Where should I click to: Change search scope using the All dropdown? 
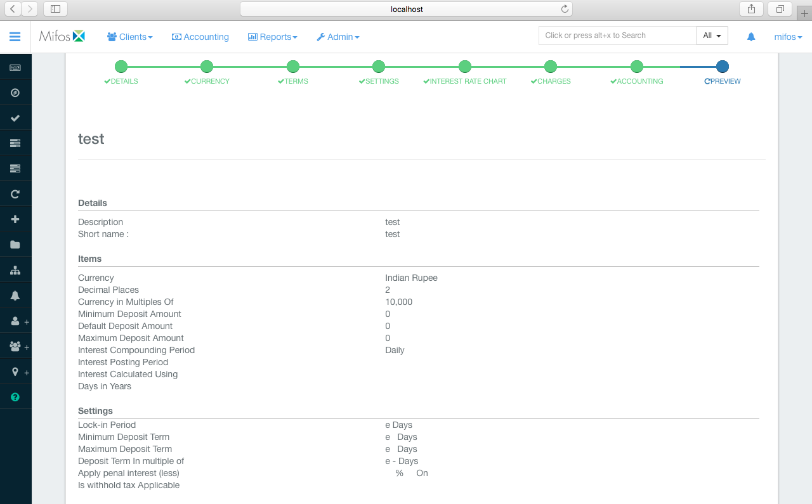point(712,36)
